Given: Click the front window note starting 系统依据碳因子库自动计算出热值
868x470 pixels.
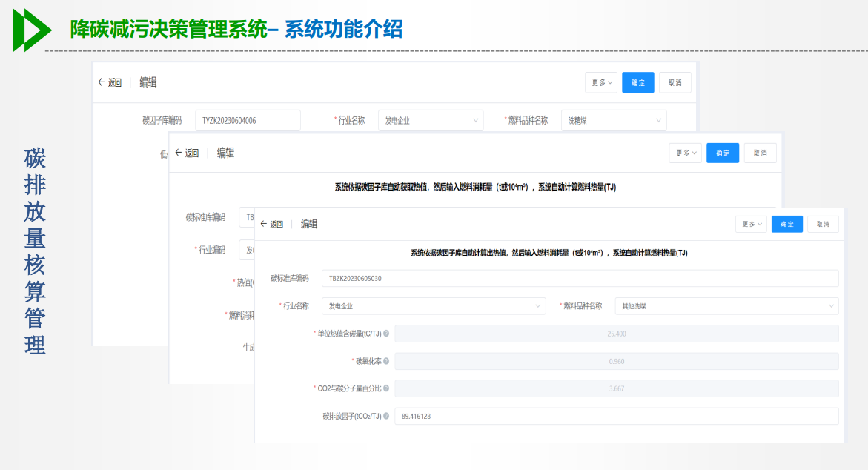Looking at the screenshot, I should 549,253.
